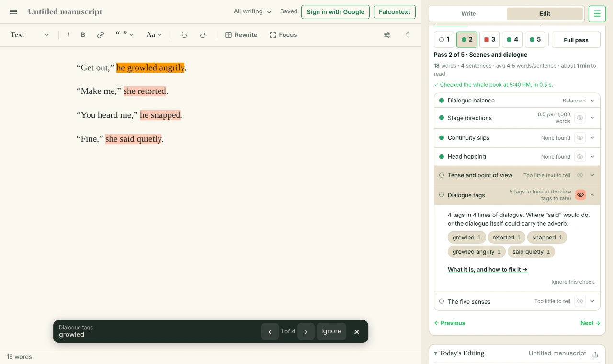Expand the Dialogue balance check
613x364 pixels.
click(x=592, y=101)
